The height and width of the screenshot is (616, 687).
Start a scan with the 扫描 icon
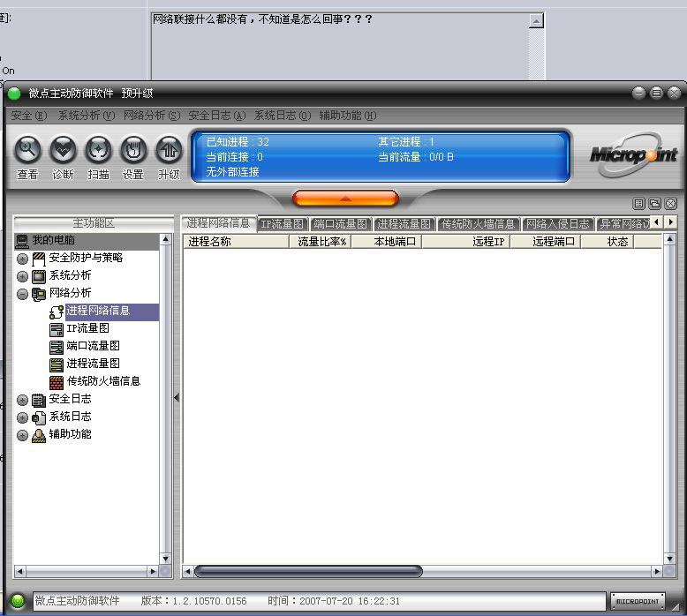98,150
